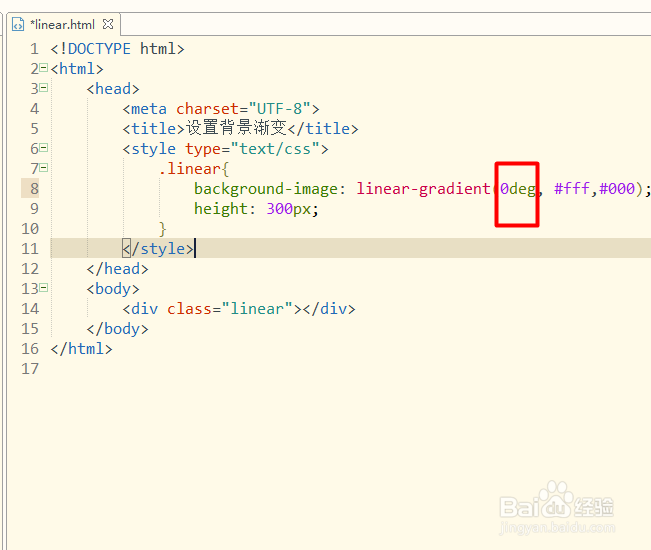Select the linear.html editor tab
The image size is (651, 550).
(x=62, y=25)
